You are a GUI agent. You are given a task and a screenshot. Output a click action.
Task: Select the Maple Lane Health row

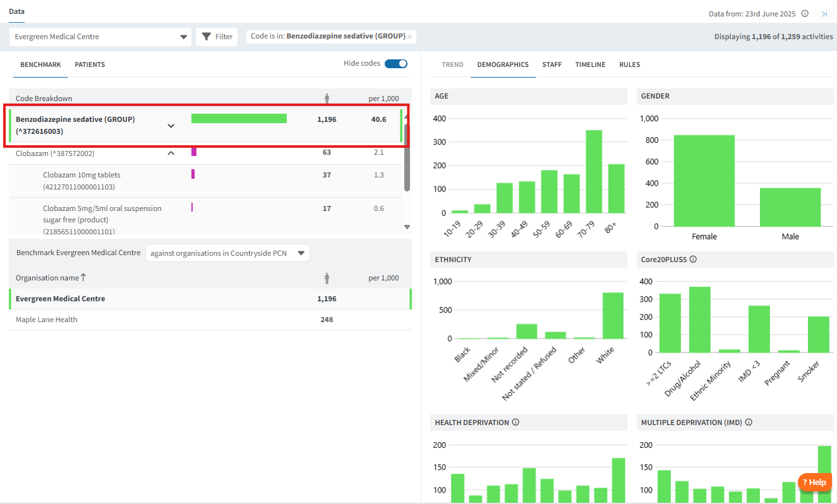tap(210, 320)
